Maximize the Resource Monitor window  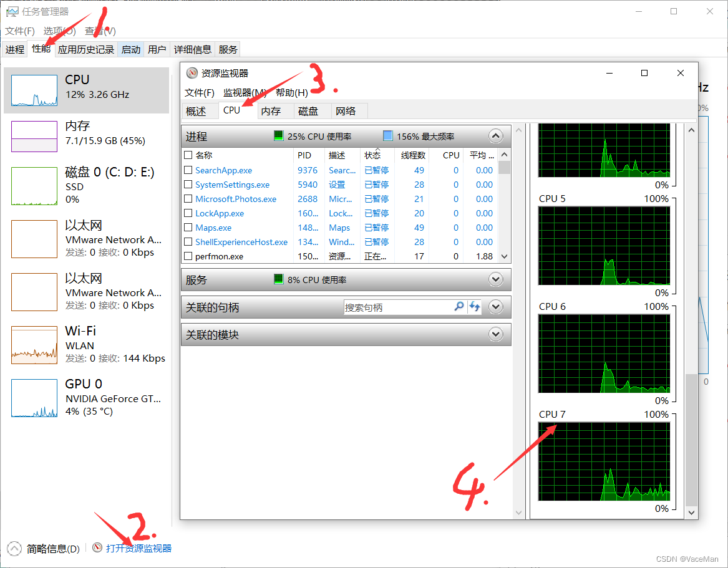pyautogui.click(x=644, y=73)
